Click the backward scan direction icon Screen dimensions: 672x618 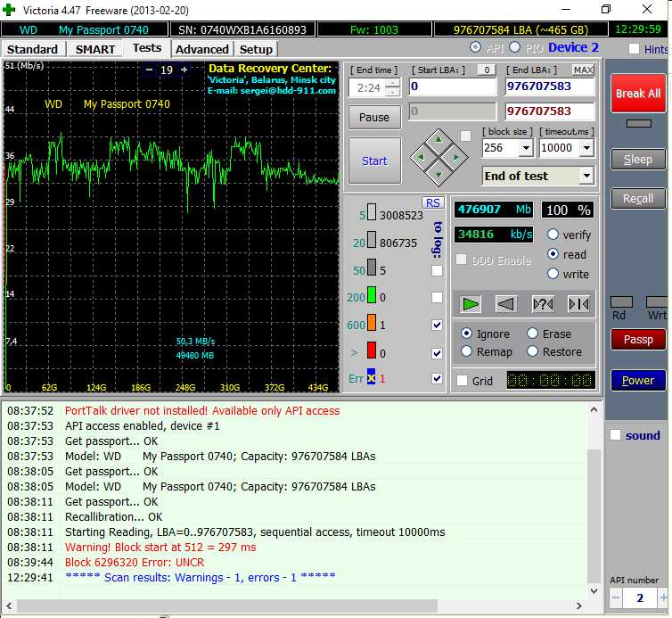click(x=505, y=304)
